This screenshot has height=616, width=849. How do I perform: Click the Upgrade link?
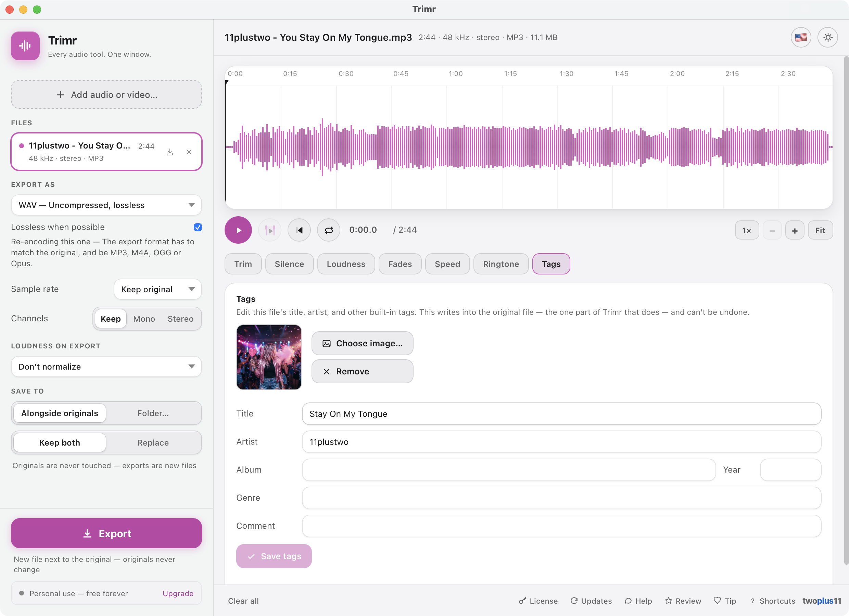178,593
